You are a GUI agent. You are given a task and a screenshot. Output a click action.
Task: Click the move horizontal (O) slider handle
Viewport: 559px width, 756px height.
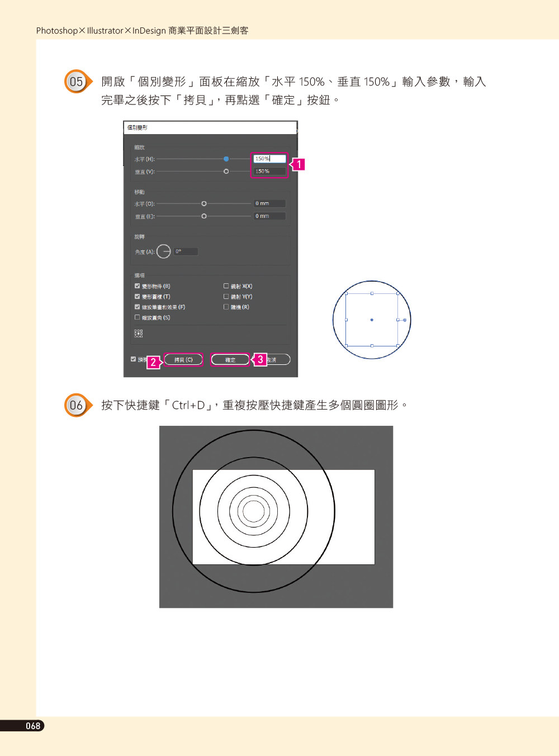[x=204, y=203]
